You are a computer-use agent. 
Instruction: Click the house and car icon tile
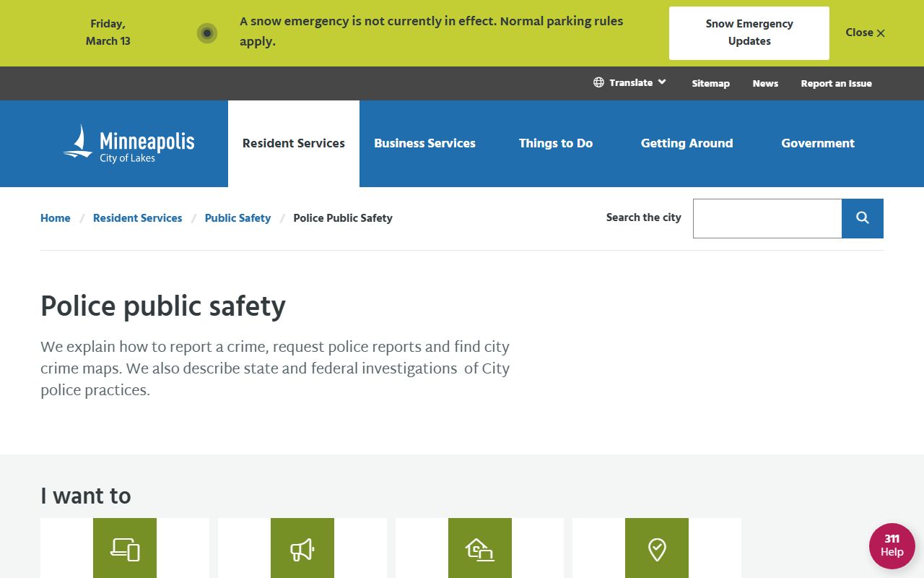click(479, 548)
